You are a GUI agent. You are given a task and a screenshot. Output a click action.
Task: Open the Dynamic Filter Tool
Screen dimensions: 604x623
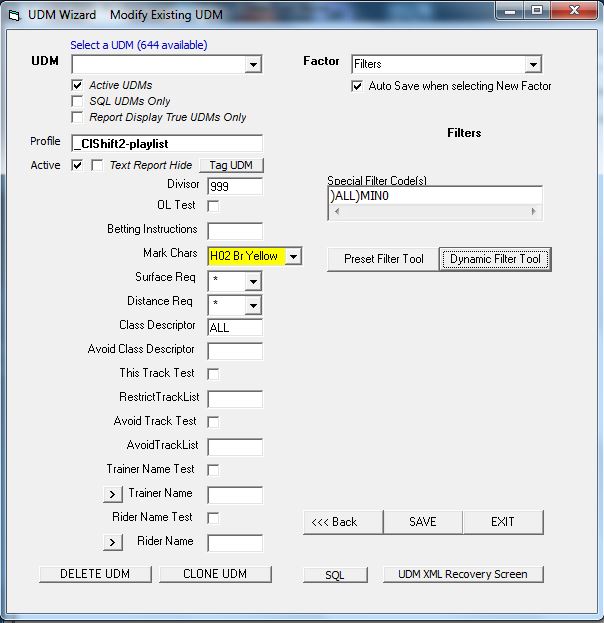coord(495,259)
